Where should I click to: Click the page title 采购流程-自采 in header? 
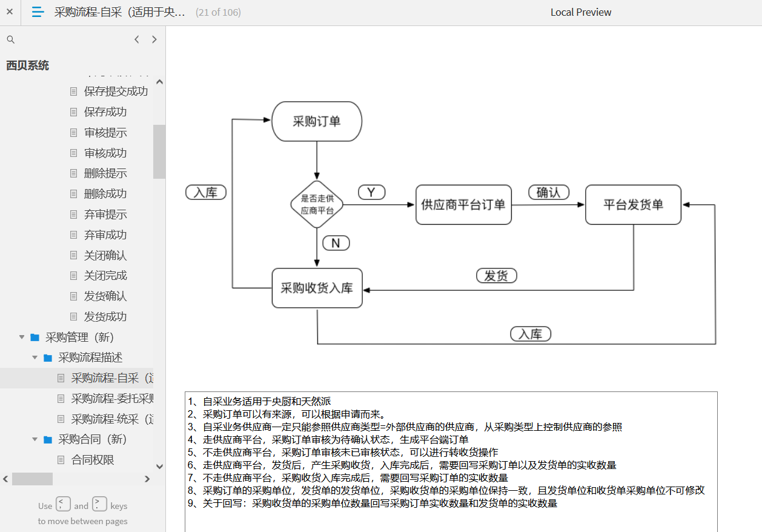pyautogui.click(x=120, y=12)
